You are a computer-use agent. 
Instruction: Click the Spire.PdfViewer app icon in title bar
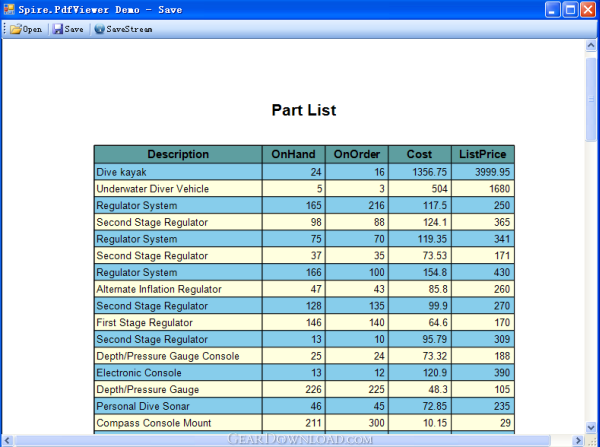[x=9, y=9]
